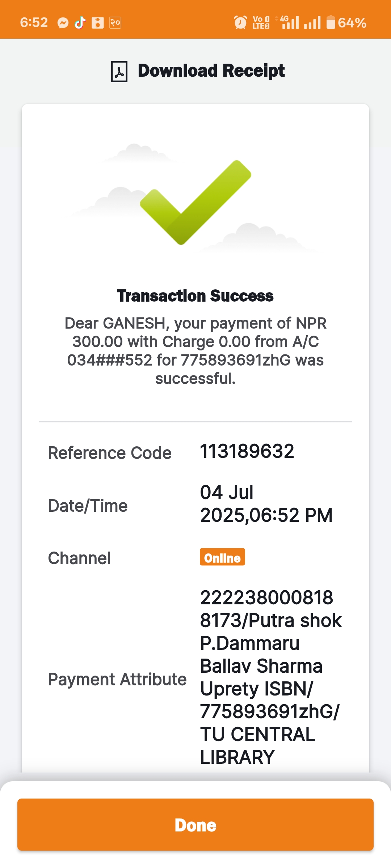Click the PDF icon beside Download Receipt

119,71
